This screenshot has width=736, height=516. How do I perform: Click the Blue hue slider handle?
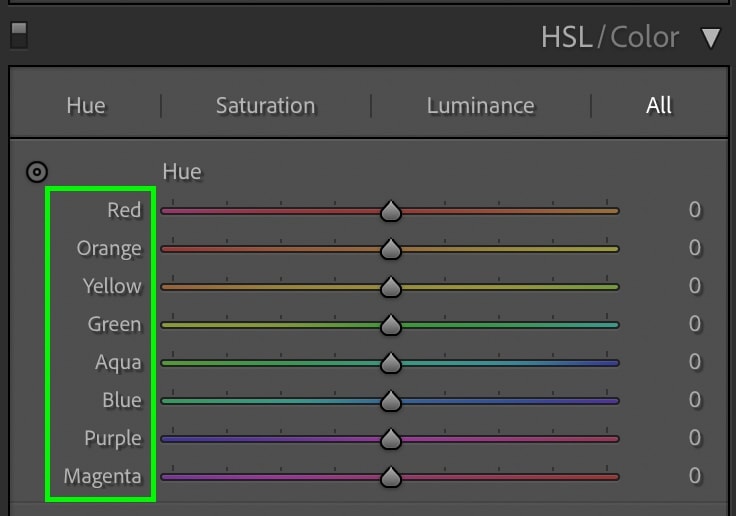[391, 401]
